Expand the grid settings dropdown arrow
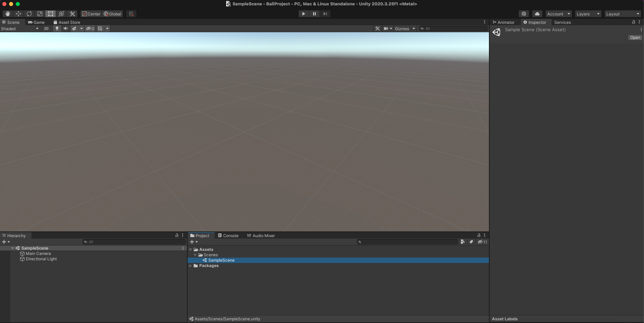Screen dimensions: 644x323 (107, 29)
